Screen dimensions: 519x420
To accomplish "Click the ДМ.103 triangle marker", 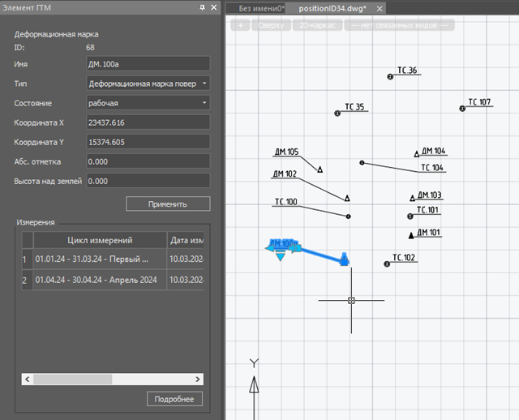I will click(412, 197).
